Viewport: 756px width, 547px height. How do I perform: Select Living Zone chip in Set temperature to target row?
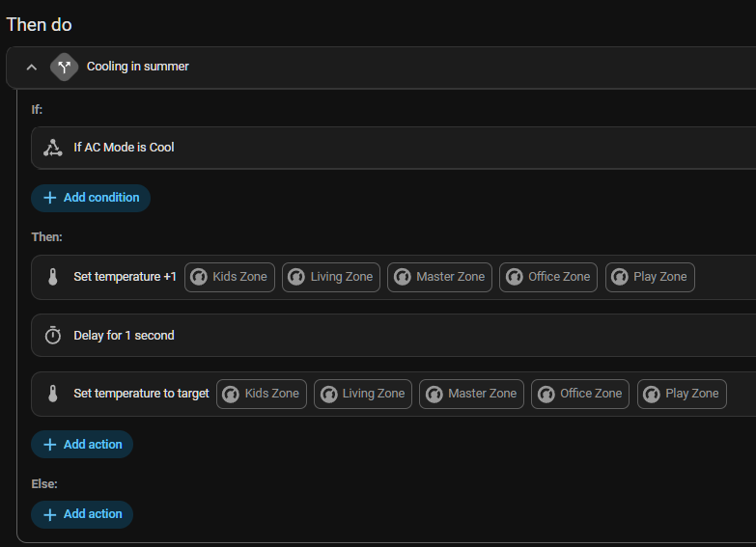[363, 394]
